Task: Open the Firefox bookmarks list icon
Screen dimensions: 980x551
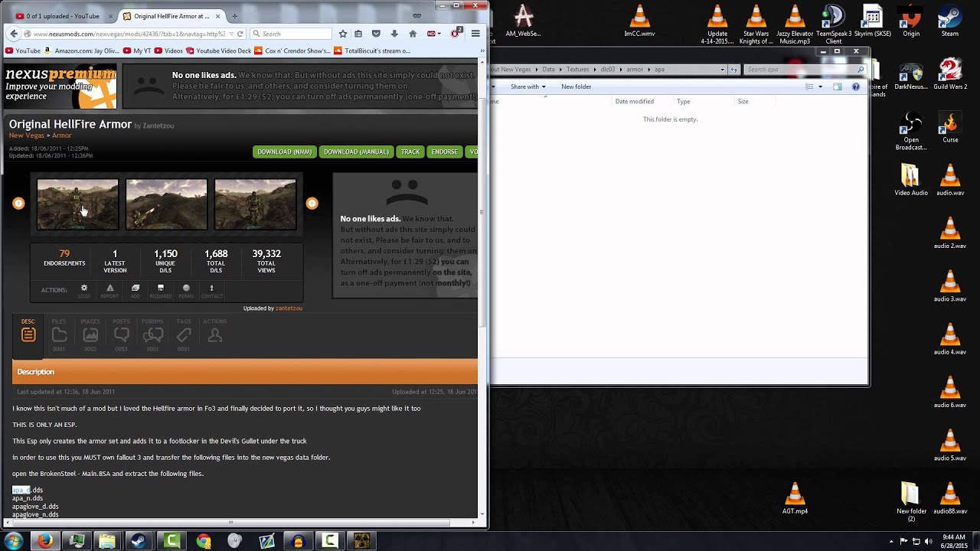Action: point(358,34)
